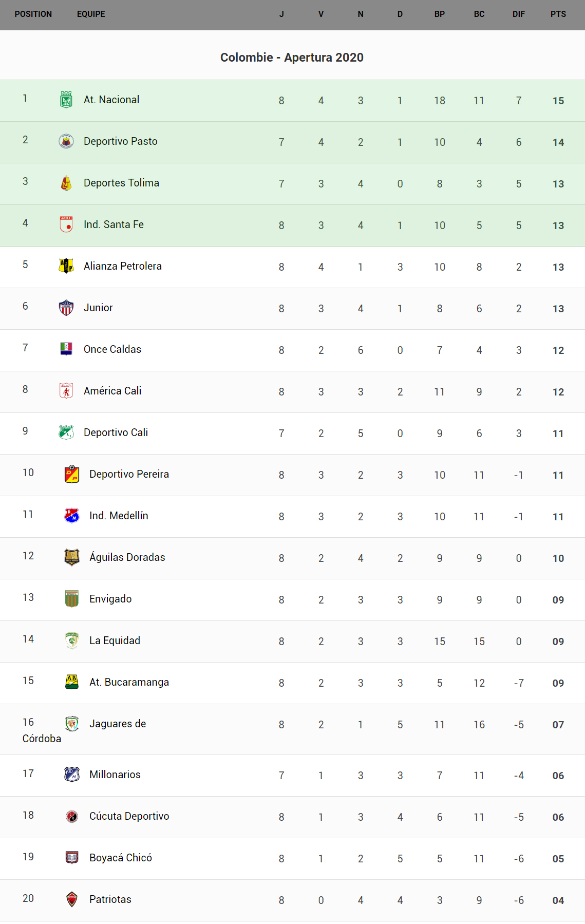Click the DIF column header
The height and width of the screenshot is (924, 585).
click(x=518, y=14)
